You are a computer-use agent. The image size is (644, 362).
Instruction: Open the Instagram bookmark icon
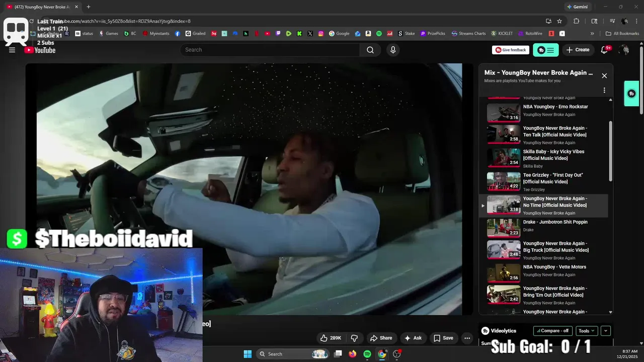(321, 34)
